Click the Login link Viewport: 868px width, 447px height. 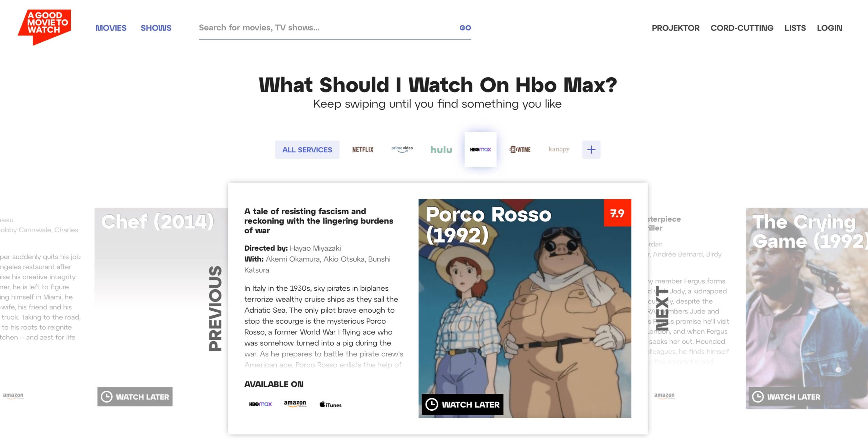click(829, 28)
